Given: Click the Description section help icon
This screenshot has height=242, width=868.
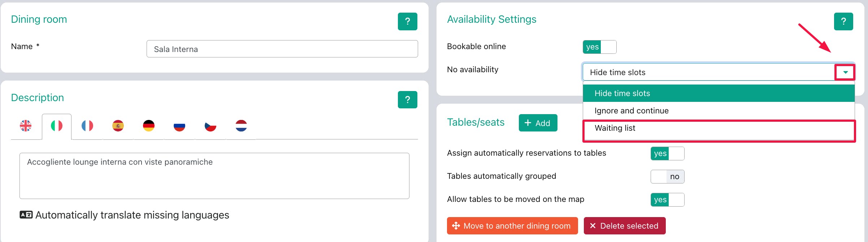Looking at the screenshot, I should (407, 100).
